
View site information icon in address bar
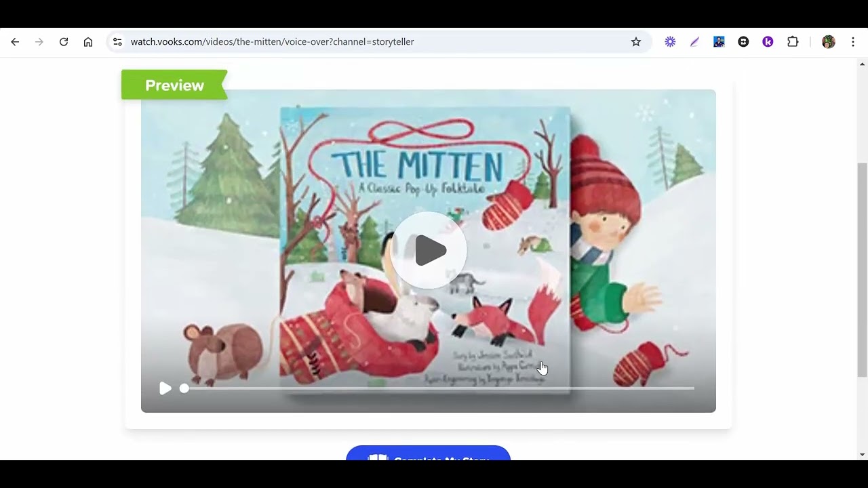tap(117, 42)
